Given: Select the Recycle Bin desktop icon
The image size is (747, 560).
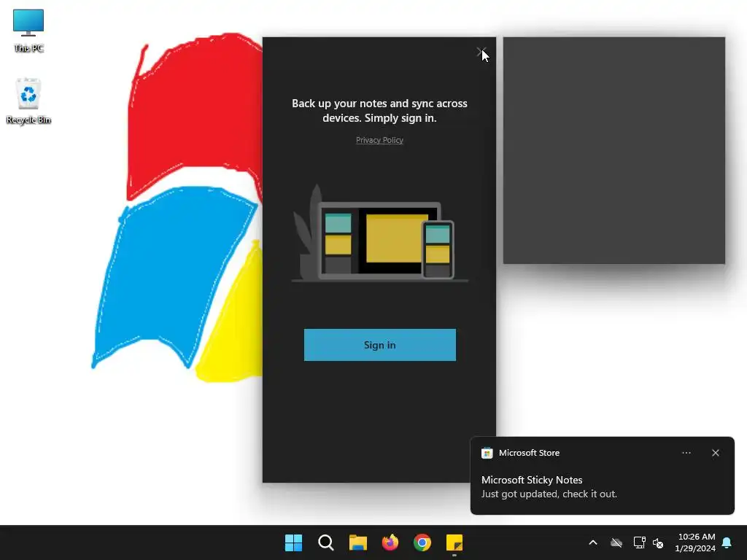Looking at the screenshot, I should tap(28, 101).
